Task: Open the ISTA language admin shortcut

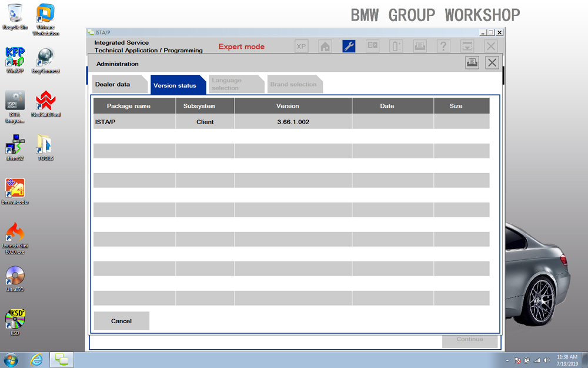Action: click(15, 107)
